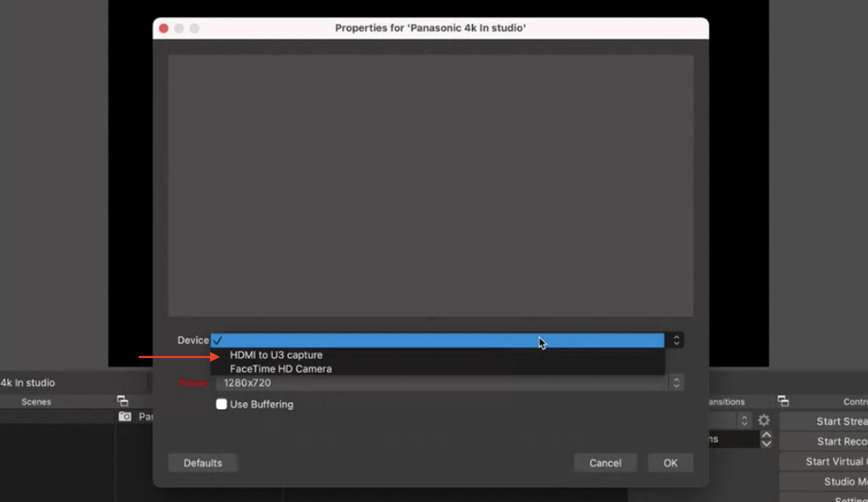Click the Start Streaming button
This screenshot has height=502, width=868.
coord(824,421)
